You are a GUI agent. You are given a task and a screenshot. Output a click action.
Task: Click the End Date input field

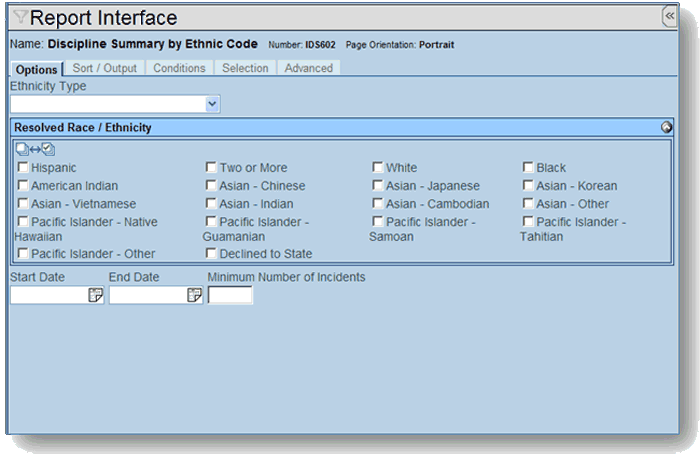tap(148, 295)
